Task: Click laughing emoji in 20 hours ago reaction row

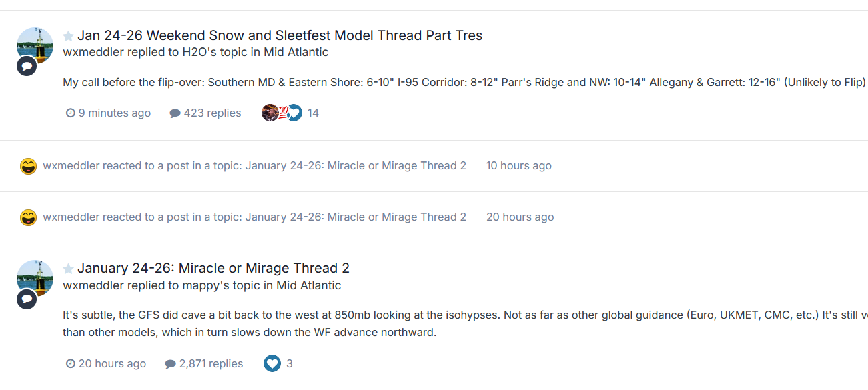Action: pos(28,217)
